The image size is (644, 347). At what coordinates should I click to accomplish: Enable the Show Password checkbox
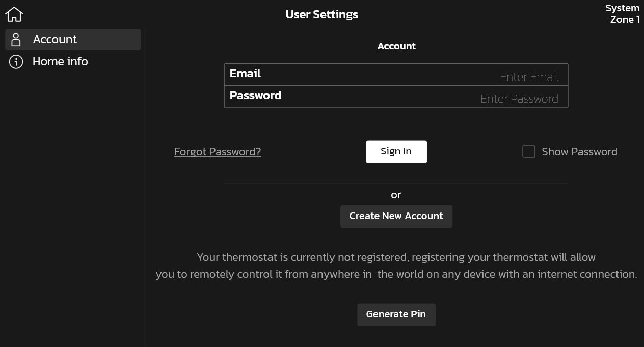529,152
